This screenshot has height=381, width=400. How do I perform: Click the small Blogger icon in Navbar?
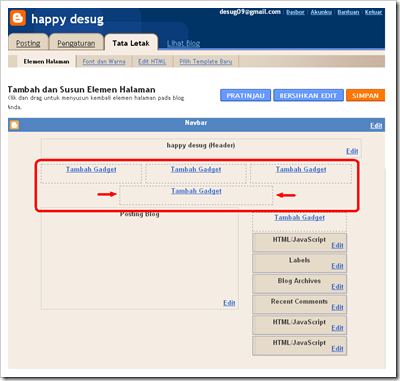tap(14, 125)
